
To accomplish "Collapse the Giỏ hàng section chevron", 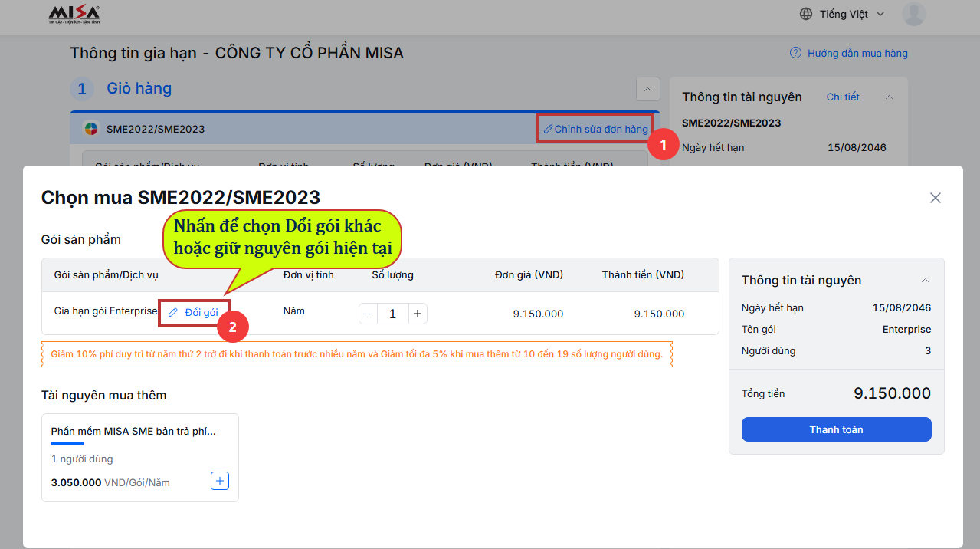I will tap(647, 89).
